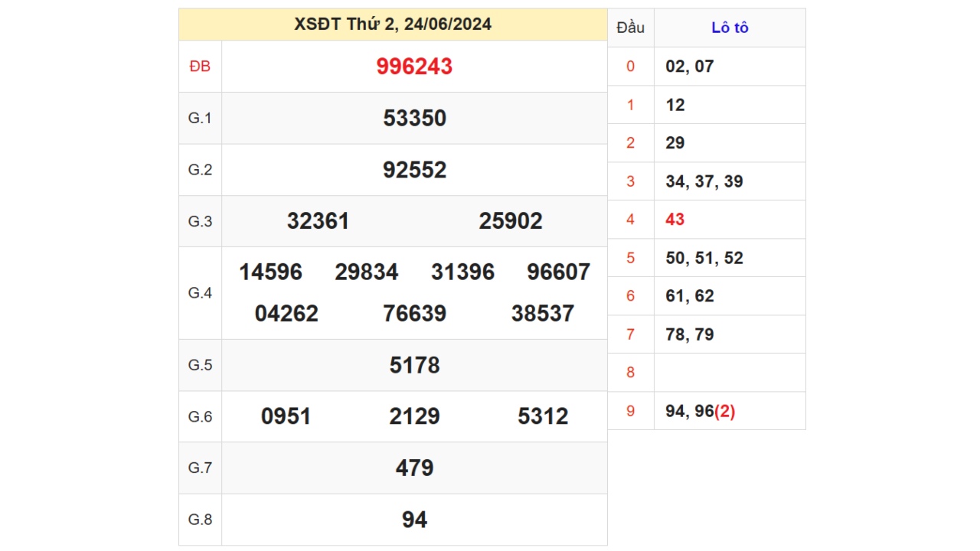Click loto values 61, 62

pyautogui.click(x=690, y=296)
